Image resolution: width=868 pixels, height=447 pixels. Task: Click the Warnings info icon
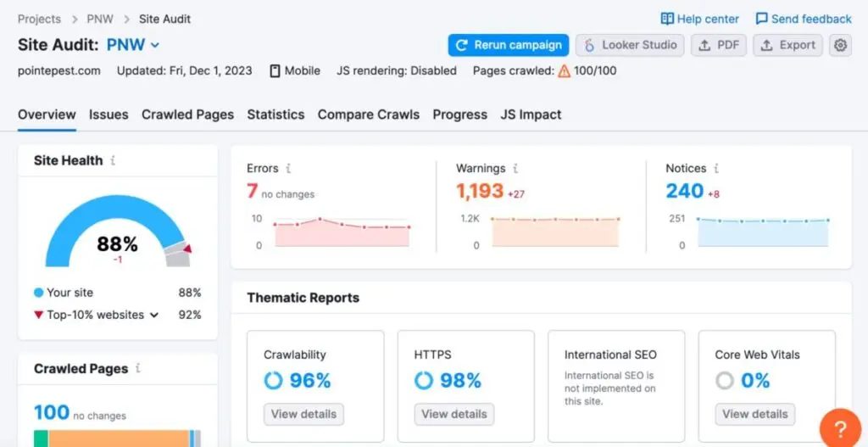pos(515,169)
